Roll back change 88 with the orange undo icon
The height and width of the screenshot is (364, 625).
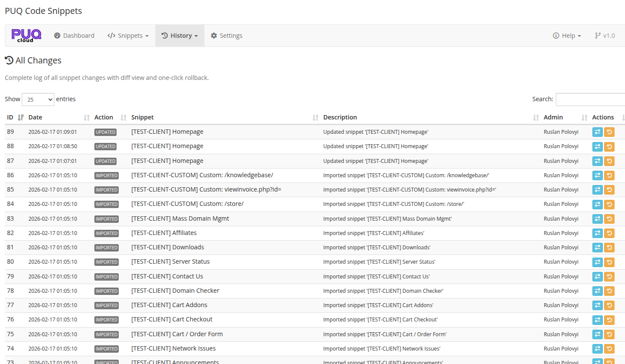point(609,146)
